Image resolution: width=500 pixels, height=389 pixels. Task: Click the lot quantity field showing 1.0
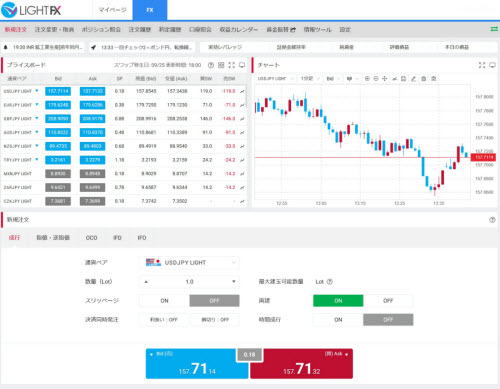(x=189, y=282)
